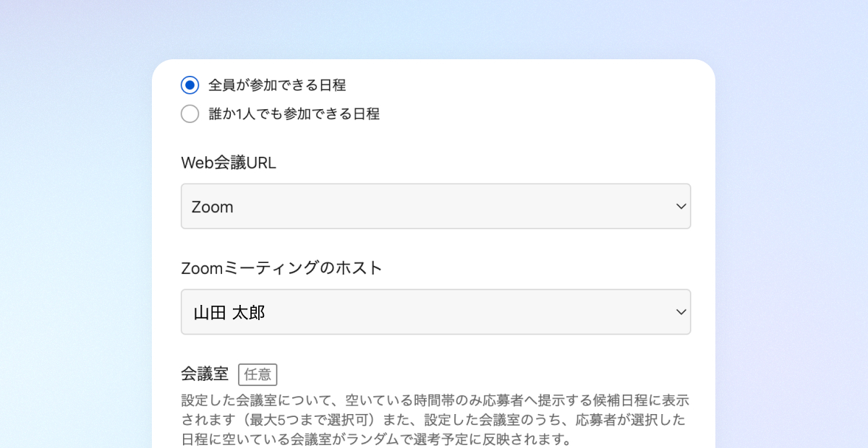Select the 誰か1人でも参加できる日程 radio button

[190, 114]
